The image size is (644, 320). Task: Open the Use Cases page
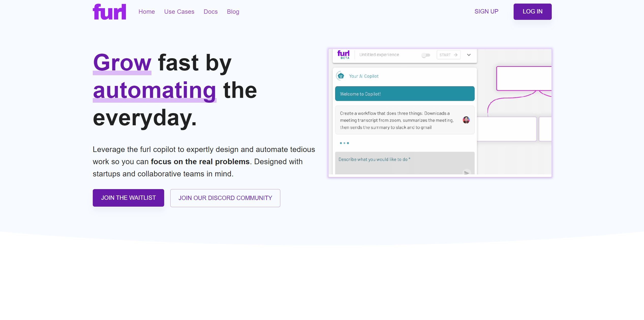[x=179, y=11]
